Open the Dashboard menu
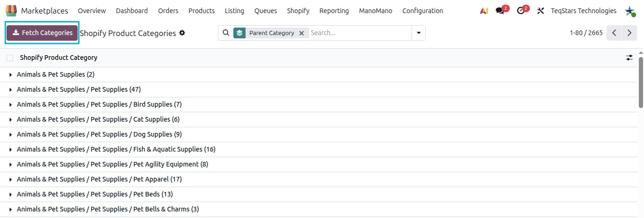Viewport: 644px width, 218px height. pyautogui.click(x=132, y=11)
